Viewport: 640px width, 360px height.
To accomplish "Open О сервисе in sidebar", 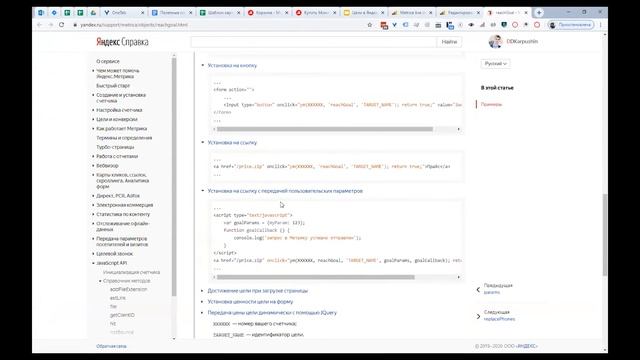I will (x=108, y=61).
